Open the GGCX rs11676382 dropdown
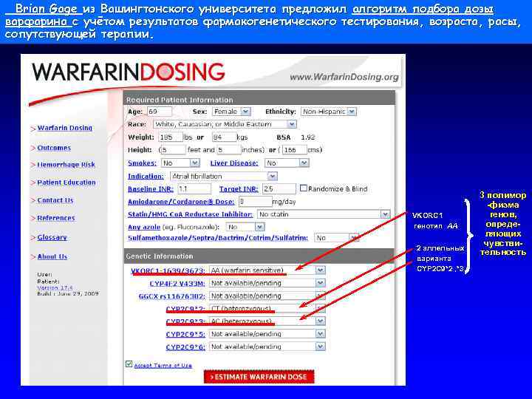Screen dimensions: 532x399 267,296
